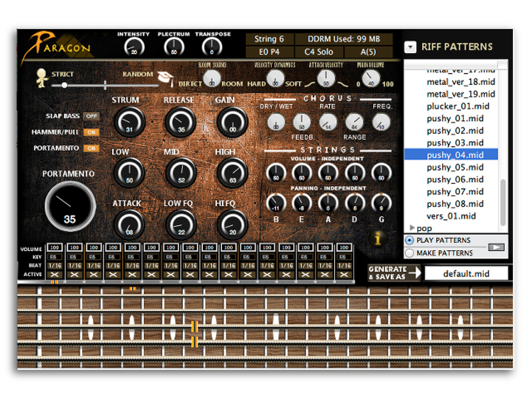The height and width of the screenshot is (399, 532).
Task: Click the Release knob
Action: click(180, 122)
